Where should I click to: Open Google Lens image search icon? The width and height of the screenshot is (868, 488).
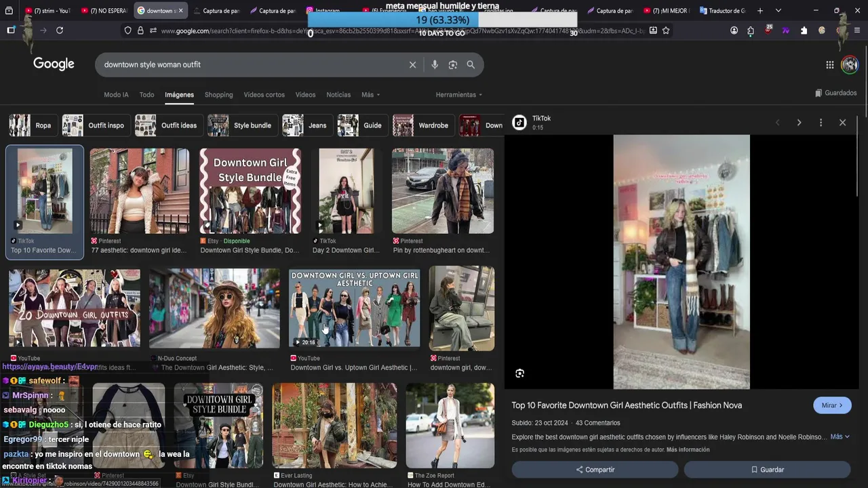[452, 64]
